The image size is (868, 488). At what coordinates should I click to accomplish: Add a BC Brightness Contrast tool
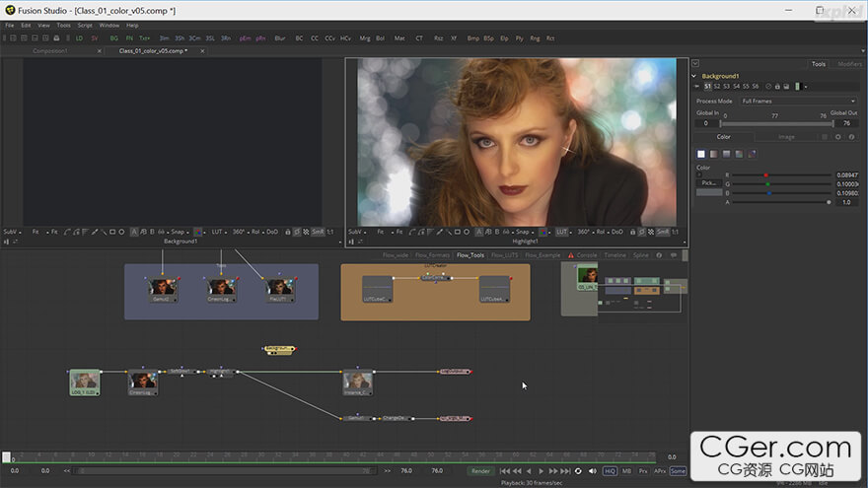pos(299,38)
